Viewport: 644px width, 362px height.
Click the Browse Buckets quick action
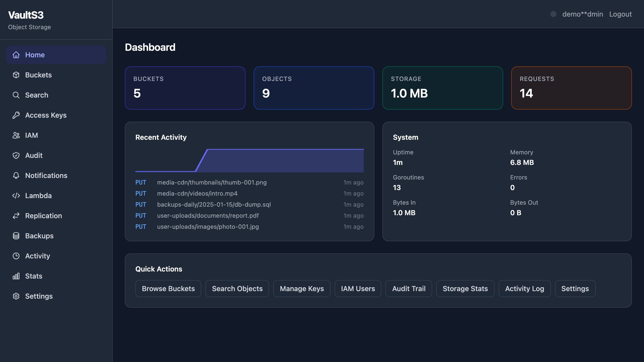click(168, 289)
